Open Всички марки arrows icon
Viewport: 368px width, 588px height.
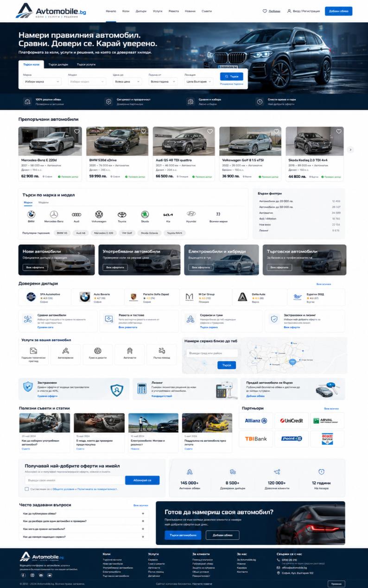[x=218, y=214]
